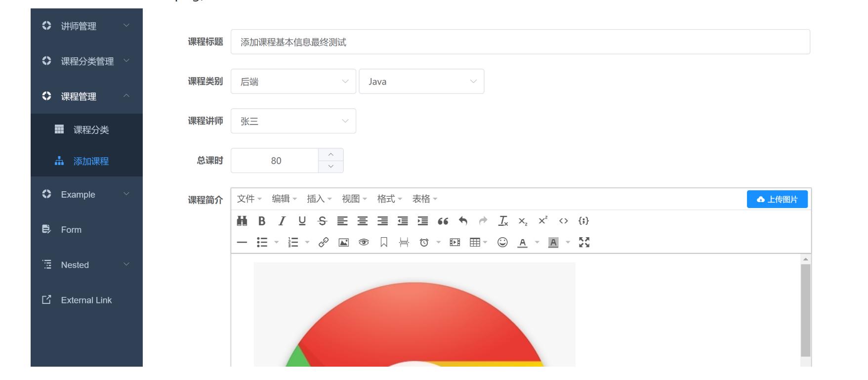
Task: Redo last edit
Action: [x=483, y=221]
